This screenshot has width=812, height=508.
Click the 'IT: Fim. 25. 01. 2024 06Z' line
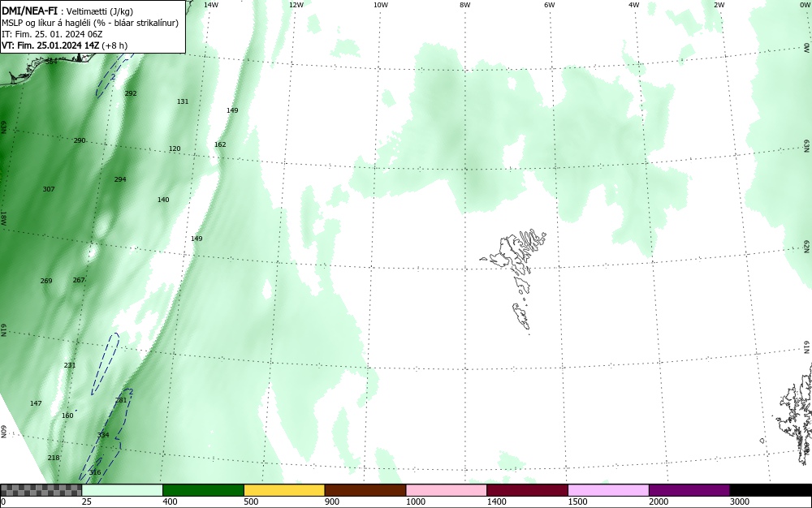click(52, 34)
